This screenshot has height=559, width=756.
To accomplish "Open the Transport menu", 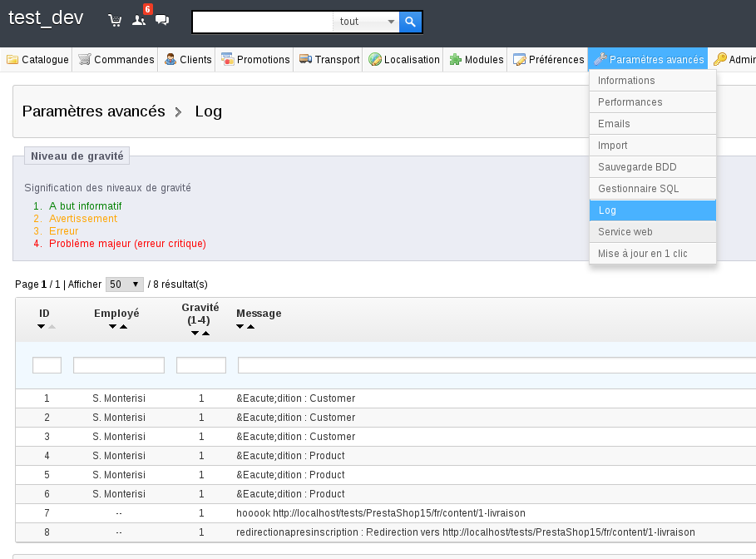I will [329, 59].
